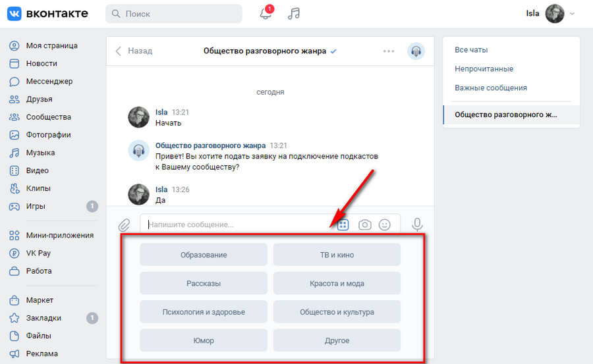Click the VK Pay ruble icon
Screen dimensions: 593x364
14,253
